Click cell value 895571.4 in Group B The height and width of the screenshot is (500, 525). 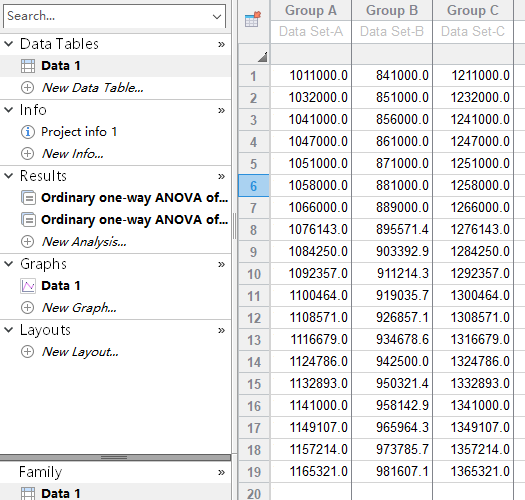(392, 229)
